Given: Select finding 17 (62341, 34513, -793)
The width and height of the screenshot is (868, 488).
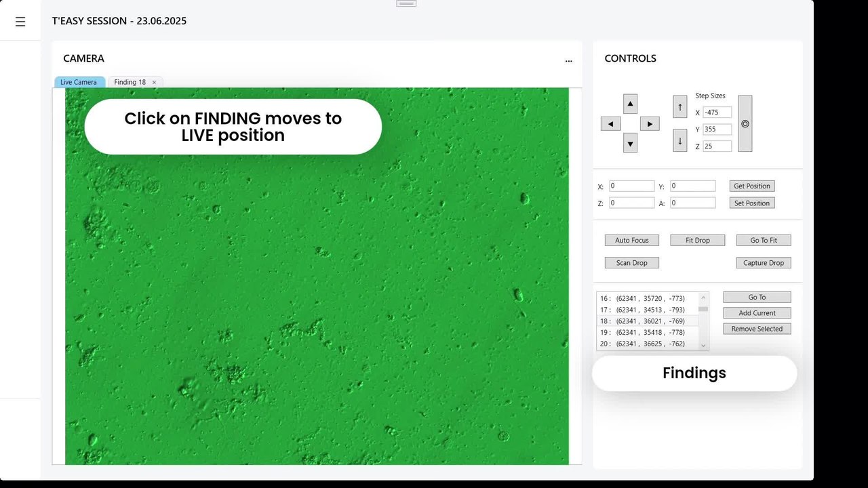Looking at the screenshot, I should click(648, 310).
